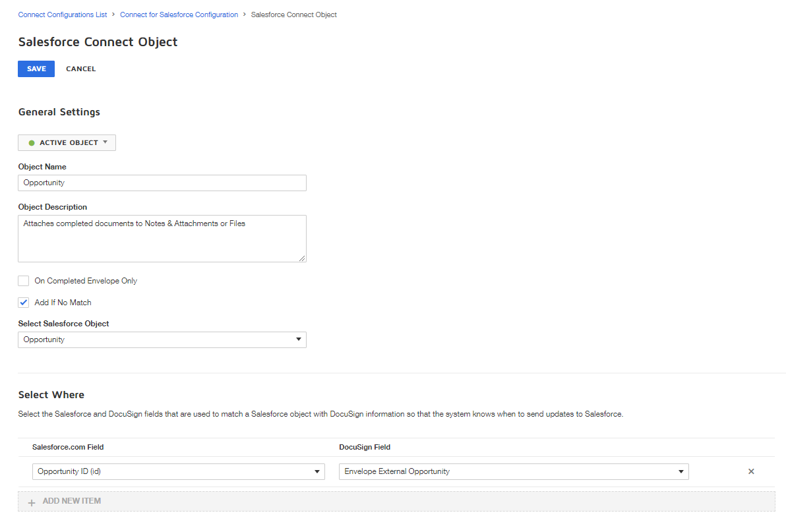The height and width of the screenshot is (532, 786).
Task: Click the arrow on the Salesforce.com Field selector
Action: [x=317, y=471]
